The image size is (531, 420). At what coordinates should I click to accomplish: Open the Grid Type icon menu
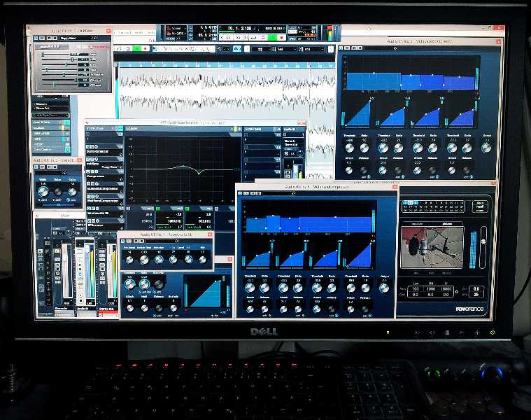pos(260,50)
